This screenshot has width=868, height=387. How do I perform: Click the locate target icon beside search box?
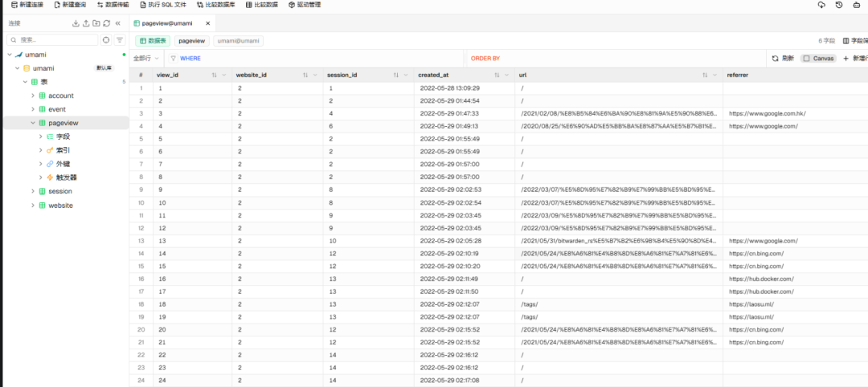pos(106,40)
